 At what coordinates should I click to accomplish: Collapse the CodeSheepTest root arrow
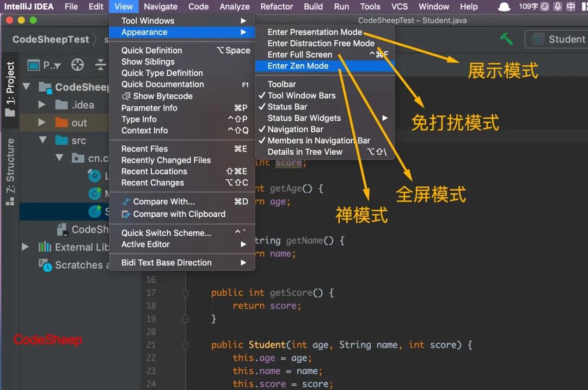tap(26, 86)
